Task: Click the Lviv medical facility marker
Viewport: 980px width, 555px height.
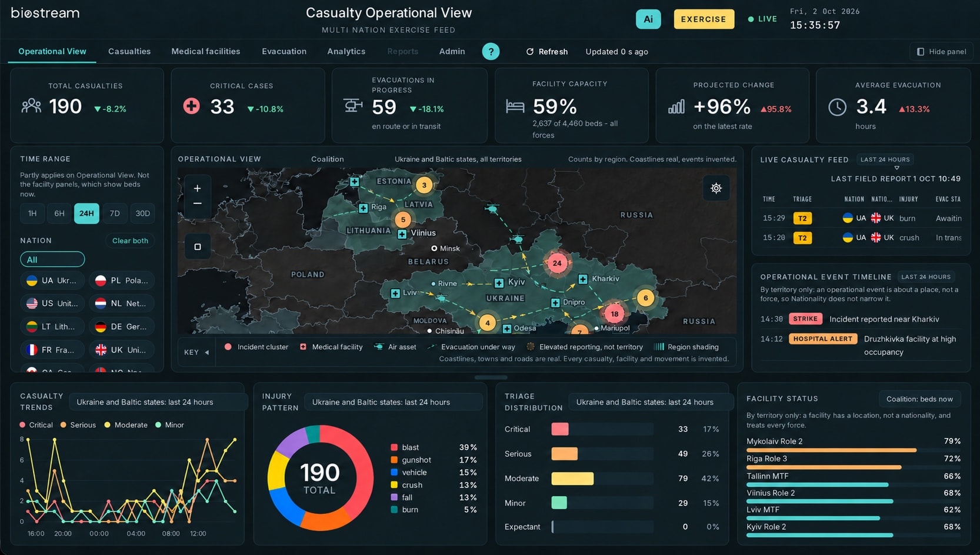Action: click(x=395, y=293)
